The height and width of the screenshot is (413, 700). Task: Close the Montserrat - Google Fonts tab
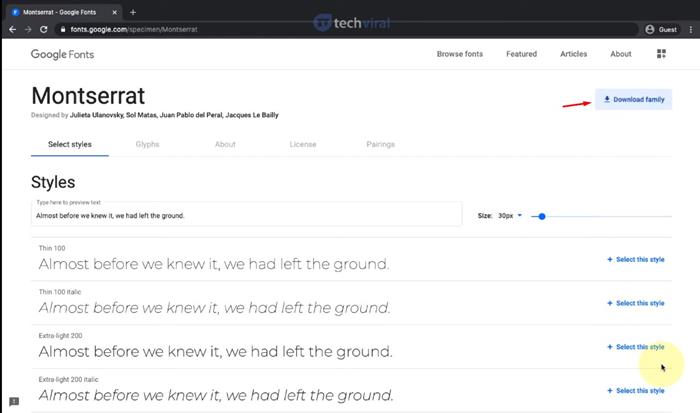(114, 13)
